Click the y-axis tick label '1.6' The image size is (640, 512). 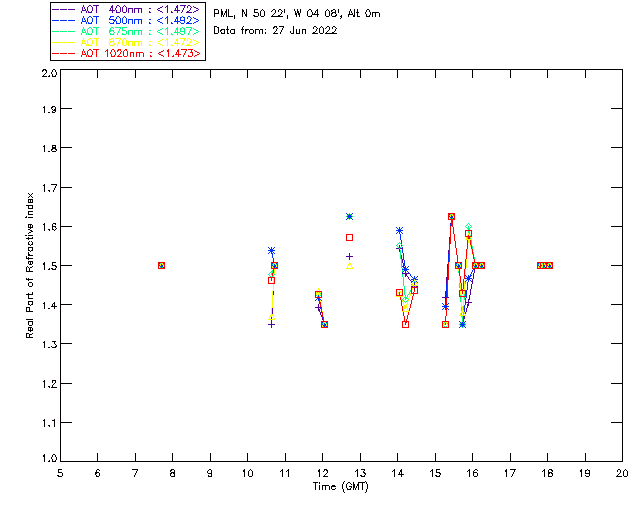click(49, 227)
